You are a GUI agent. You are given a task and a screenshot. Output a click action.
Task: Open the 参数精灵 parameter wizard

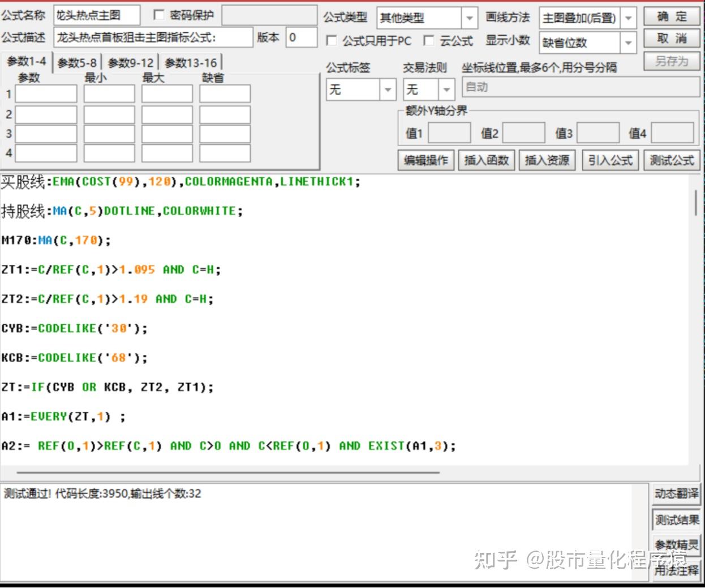pos(676,544)
